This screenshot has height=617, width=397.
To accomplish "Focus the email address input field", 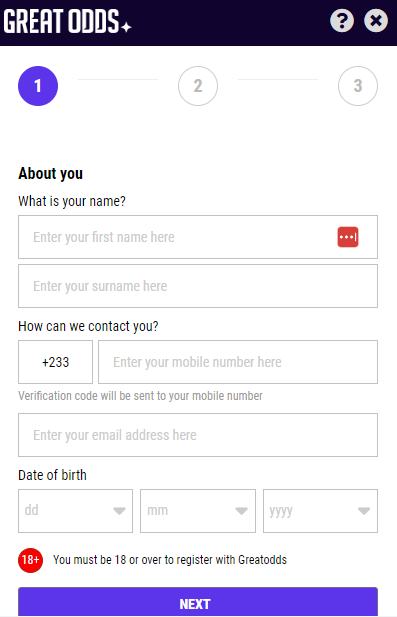I will (x=198, y=435).
